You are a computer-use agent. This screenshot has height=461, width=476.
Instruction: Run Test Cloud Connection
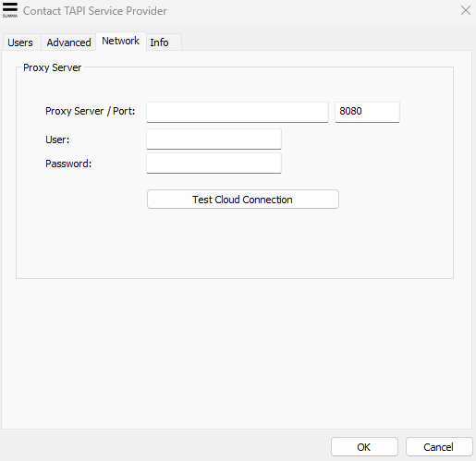pos(243,200)
